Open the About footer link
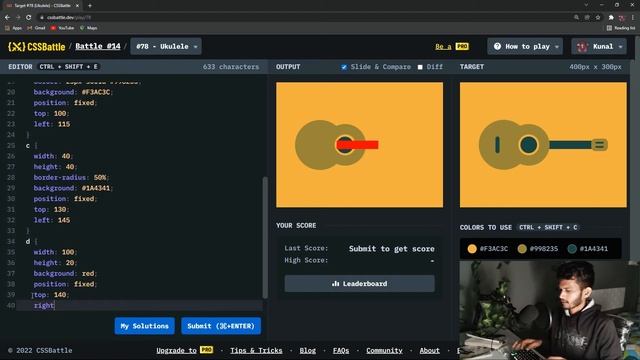This screenshot has height=360, width=640. click(429, 350)
